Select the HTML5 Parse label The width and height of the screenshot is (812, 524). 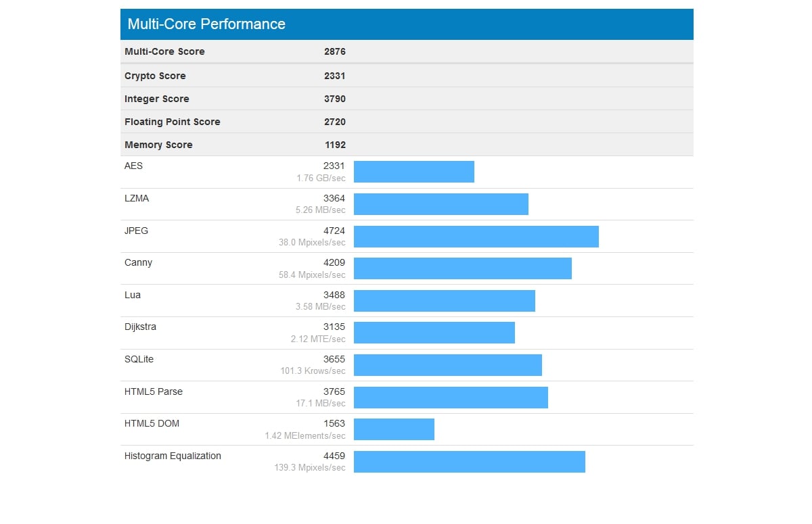[153, 391]
